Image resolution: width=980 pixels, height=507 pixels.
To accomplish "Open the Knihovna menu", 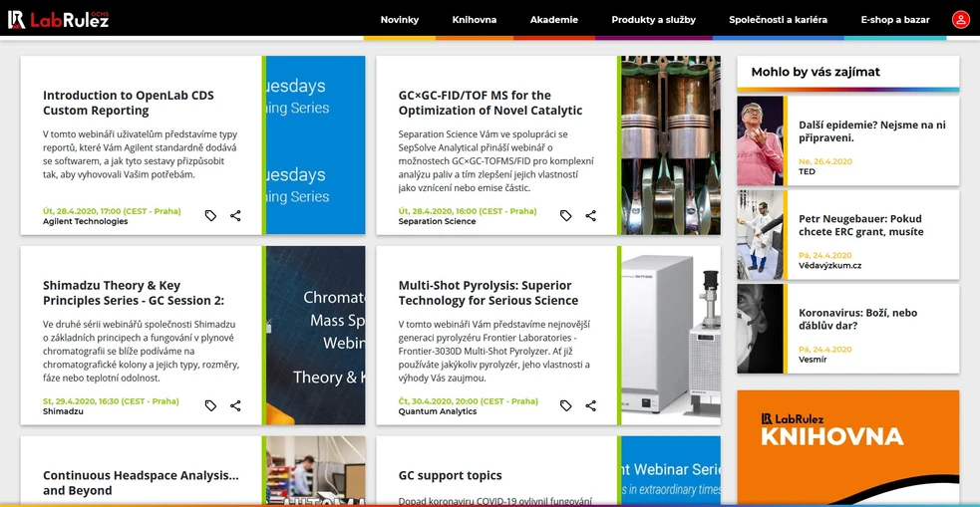I will [x=475, y=19].
